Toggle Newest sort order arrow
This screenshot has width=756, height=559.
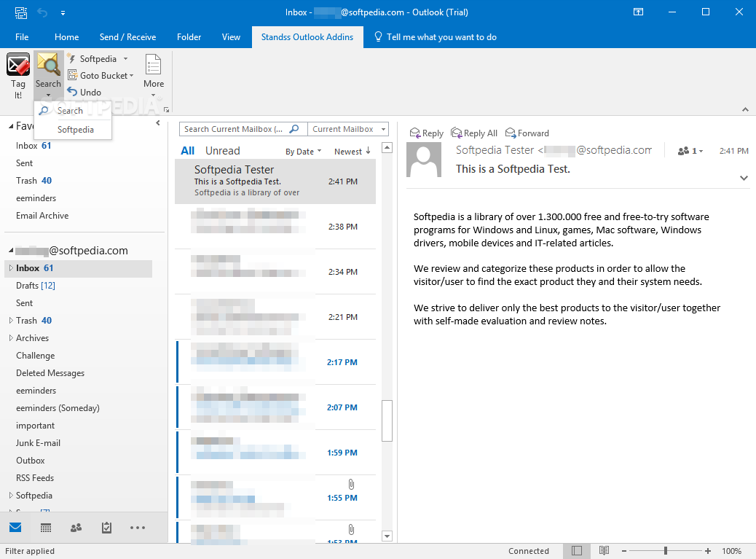[x=369, y=151]
